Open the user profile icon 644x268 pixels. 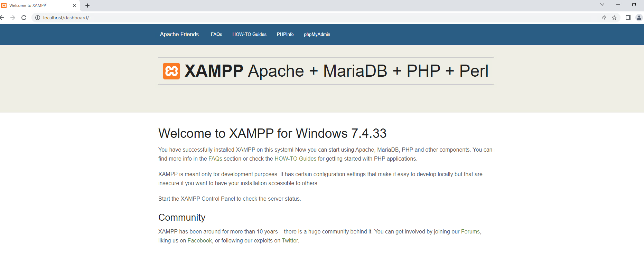coord(639,18)
